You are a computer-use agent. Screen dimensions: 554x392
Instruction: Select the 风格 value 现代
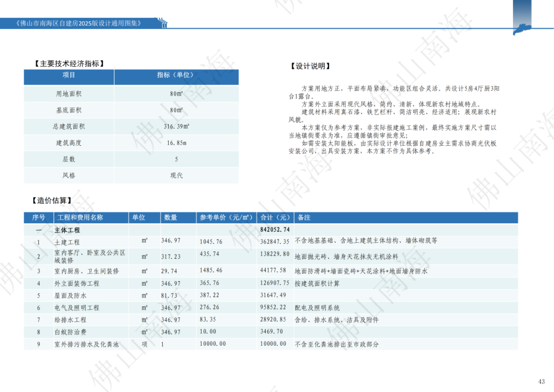click(x=176, y=175)
